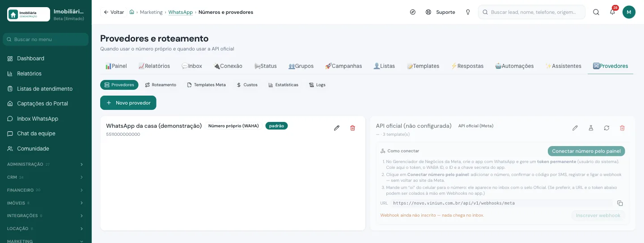This screenshot has height=243, width=644.
Task: Switch to Campanhas tab
Action: [x=343, y=66]
